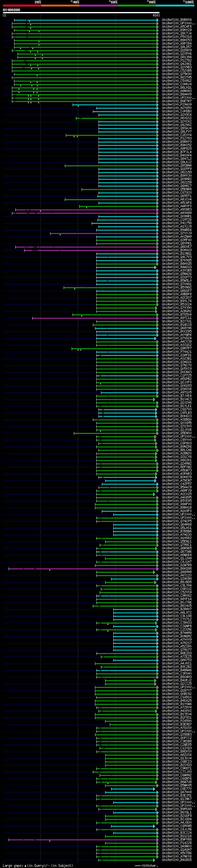Select the UniRef100_B9RHY3 label
Screen dimensions: 197x868
coord(177,142)
